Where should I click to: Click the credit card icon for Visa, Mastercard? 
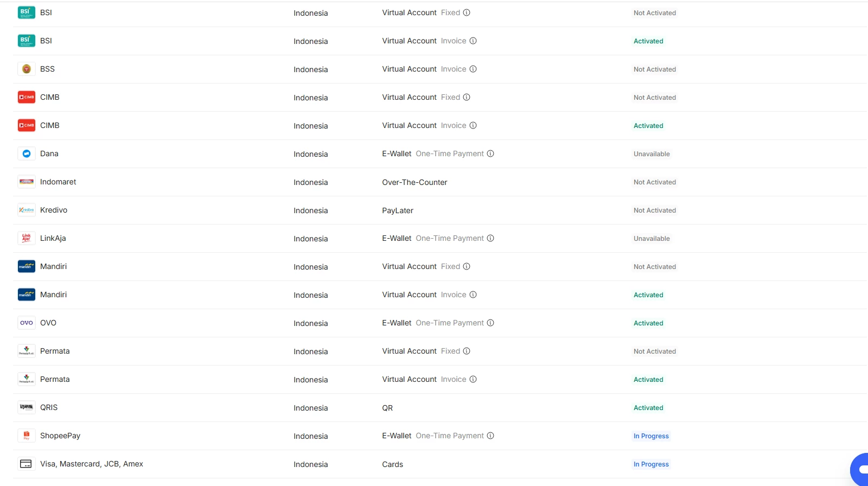pos(26,464)
